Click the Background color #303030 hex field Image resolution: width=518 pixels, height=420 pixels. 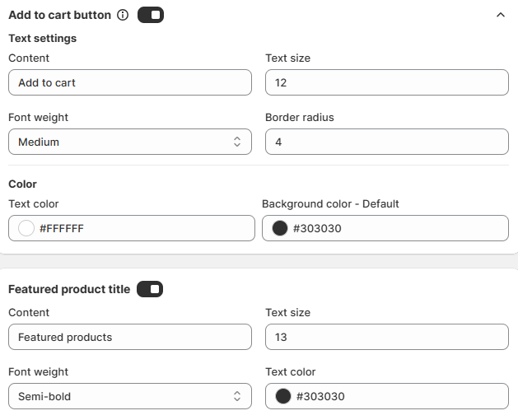pyautogui.click(x=385, y=228)
